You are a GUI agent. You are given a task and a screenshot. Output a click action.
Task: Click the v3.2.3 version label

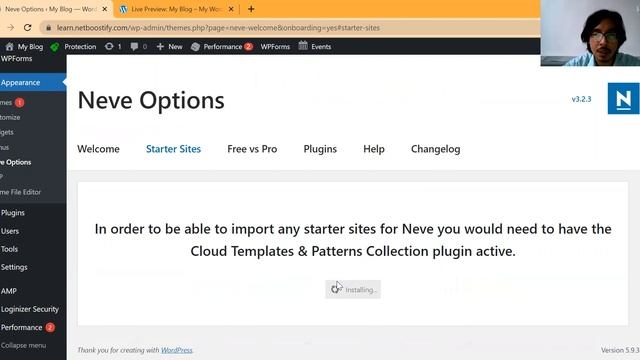[581, 99]
